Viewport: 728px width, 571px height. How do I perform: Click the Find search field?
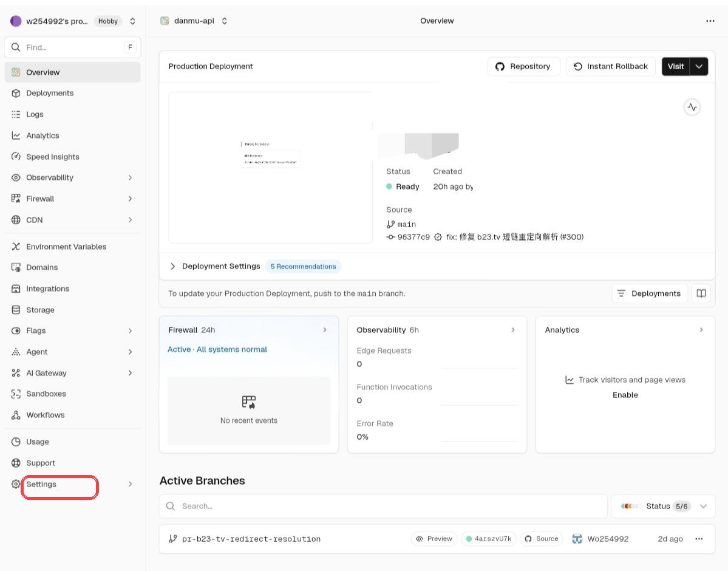pyautogui.click(x=72, y=47)
